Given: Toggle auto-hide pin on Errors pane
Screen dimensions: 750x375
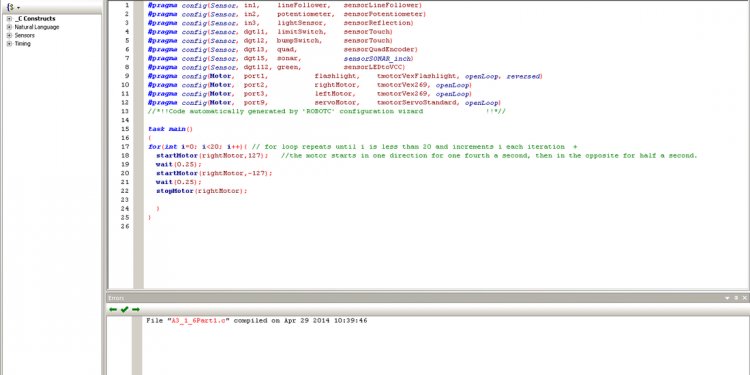Looking at the screenshot, I should (x=736, y=298).
